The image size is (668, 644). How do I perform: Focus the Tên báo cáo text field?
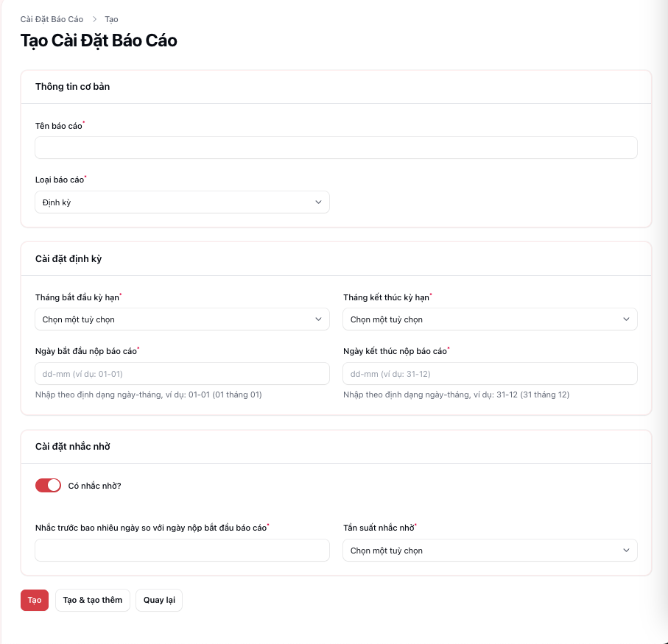(336, 148)
